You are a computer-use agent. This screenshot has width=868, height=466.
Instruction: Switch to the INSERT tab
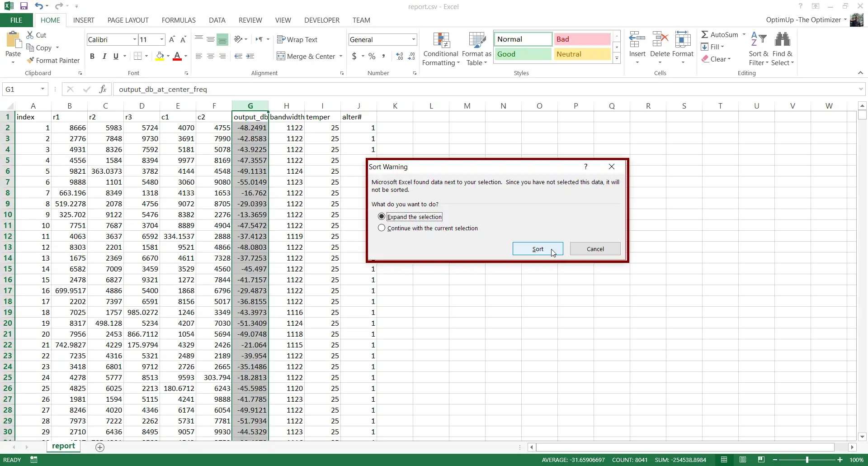[84, 20]
